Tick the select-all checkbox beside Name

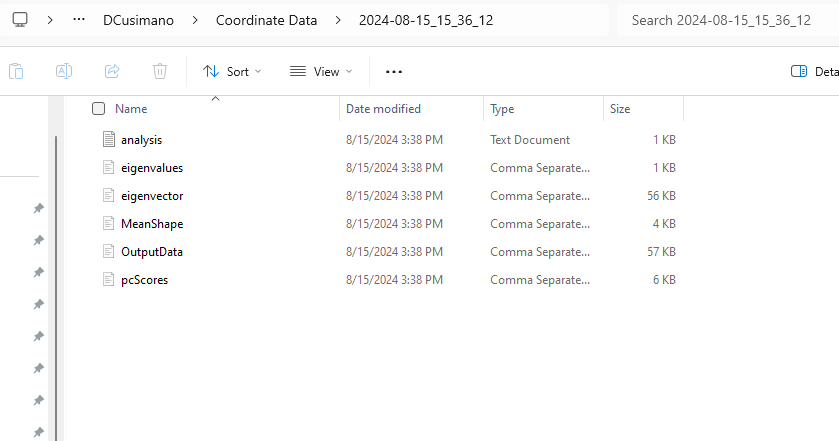pos(98,109)
